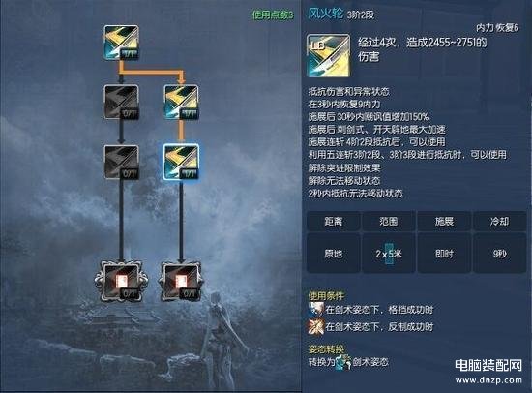
Task: Click the greyed-out left second-tier skill node
Action: (122, 103)
